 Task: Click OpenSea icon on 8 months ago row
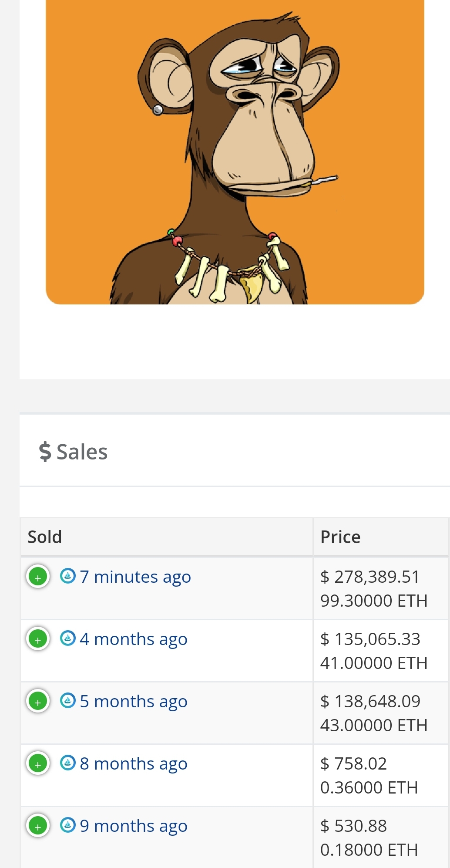tap(67, 763)
